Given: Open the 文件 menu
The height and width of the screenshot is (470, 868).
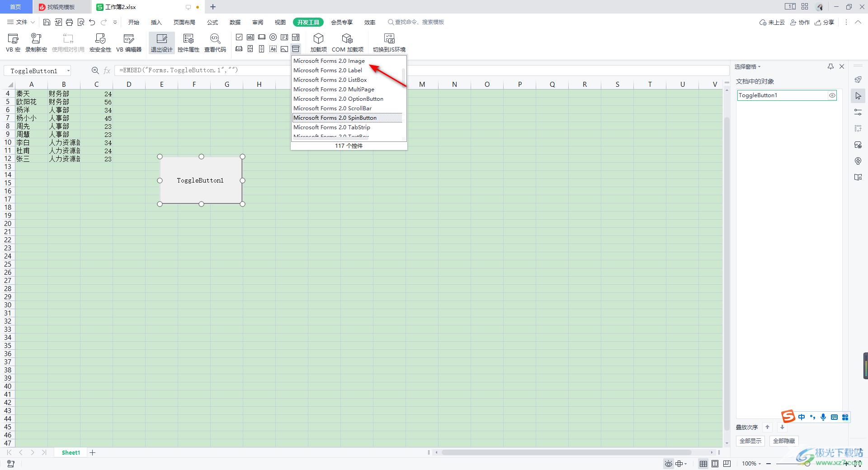Looking at the screenshot, I should (x=21, y=22).
